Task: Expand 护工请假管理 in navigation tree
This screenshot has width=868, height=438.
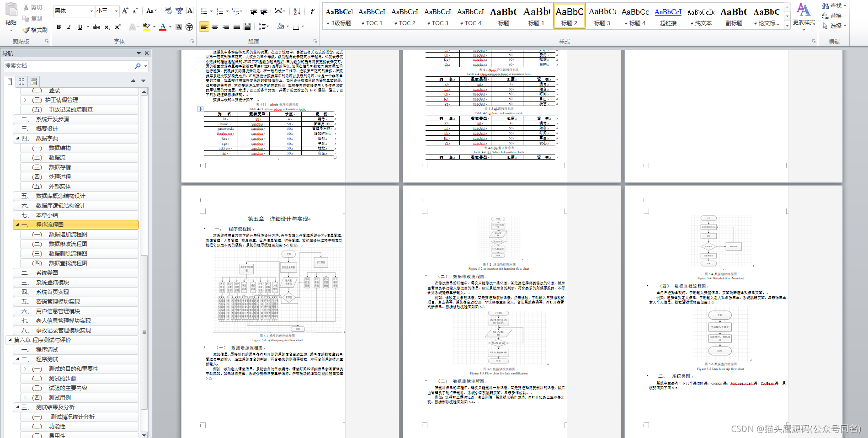Action: (x=25, y=100)
